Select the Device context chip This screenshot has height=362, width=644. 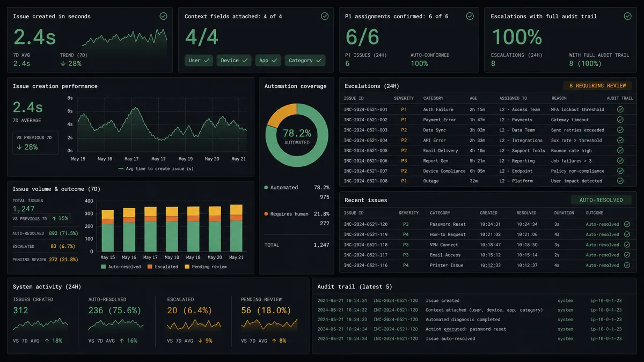click(x=235, y=61)
